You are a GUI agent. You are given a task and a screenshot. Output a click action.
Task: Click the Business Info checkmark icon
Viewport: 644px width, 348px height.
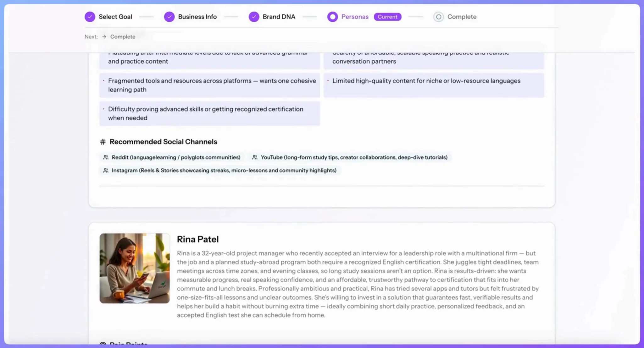click(169, 17)
